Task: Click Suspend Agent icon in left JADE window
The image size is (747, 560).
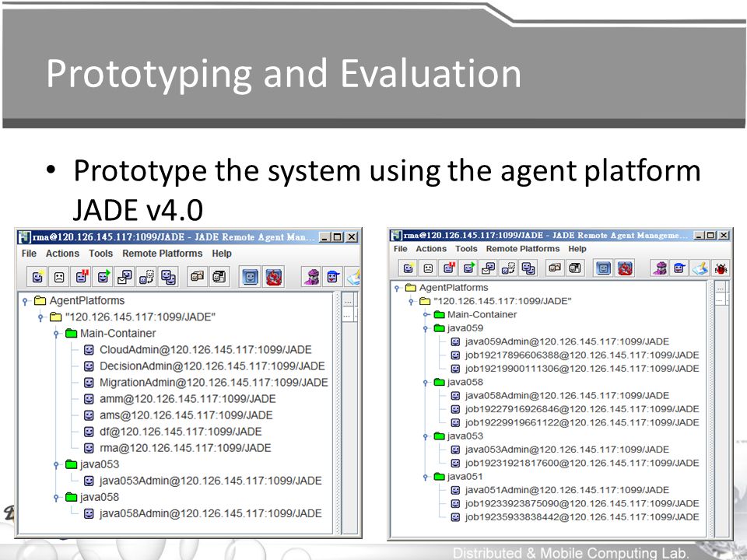Action: [x=81, y=277]
